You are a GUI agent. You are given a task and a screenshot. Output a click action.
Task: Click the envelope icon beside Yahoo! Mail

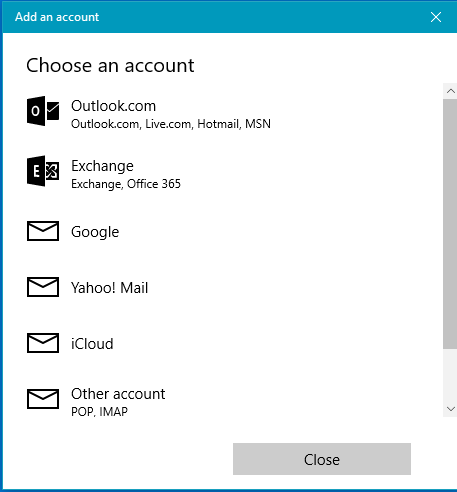pos(43,287)
